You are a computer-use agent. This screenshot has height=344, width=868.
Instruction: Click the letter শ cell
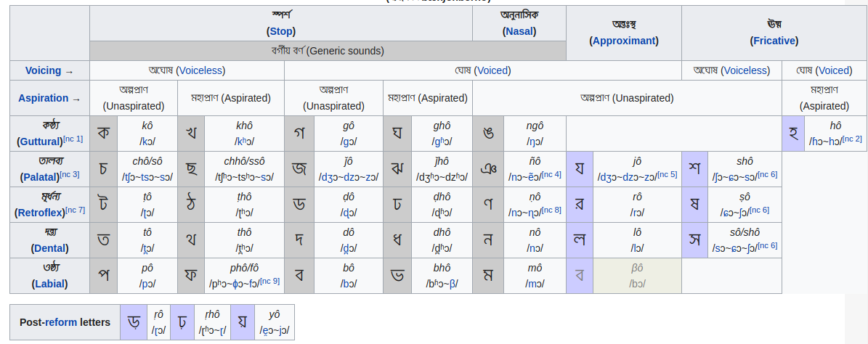point(694,169)
